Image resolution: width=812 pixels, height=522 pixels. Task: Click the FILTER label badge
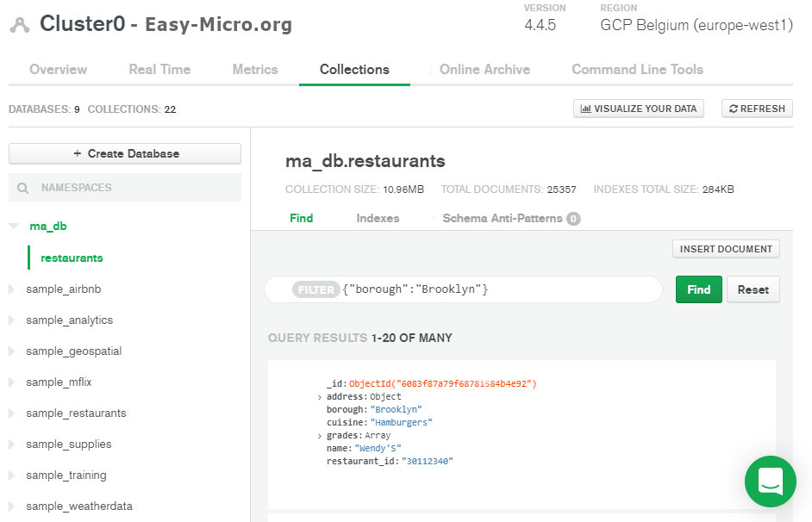coord(315,289)
